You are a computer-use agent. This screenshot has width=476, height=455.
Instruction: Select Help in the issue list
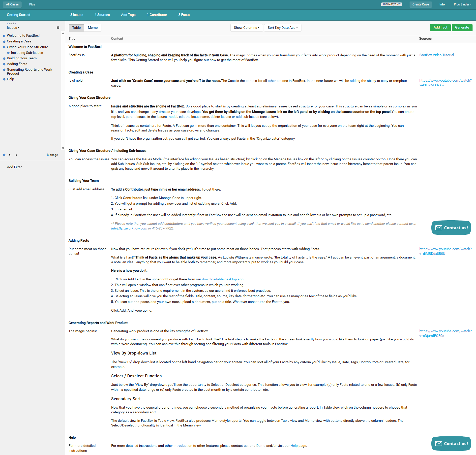pos(10,79)
